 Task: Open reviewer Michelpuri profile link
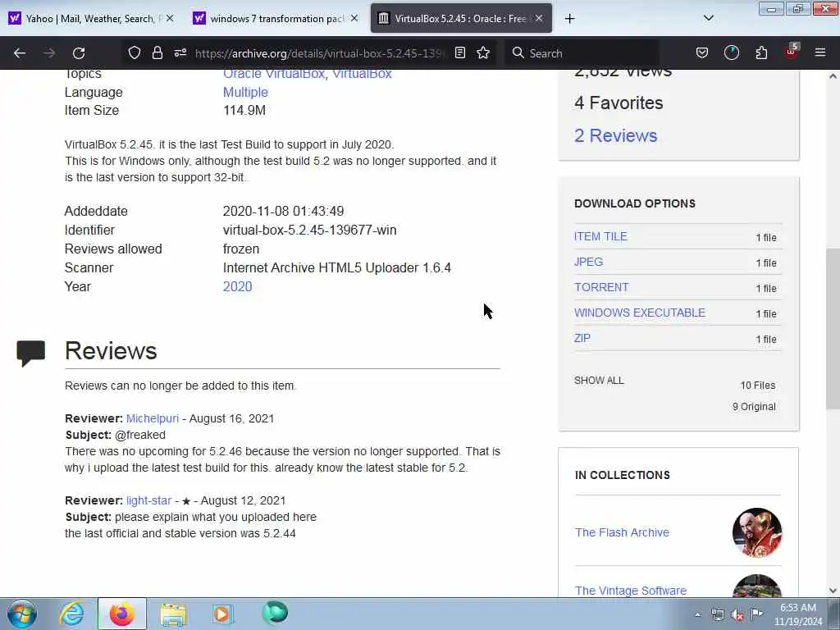pos(152,418)
